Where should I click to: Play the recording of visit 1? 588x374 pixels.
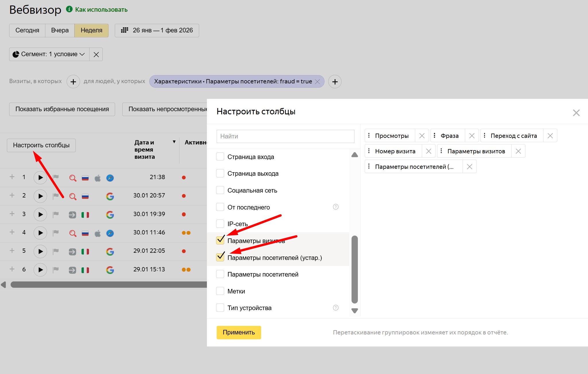(x=40, y=178)
